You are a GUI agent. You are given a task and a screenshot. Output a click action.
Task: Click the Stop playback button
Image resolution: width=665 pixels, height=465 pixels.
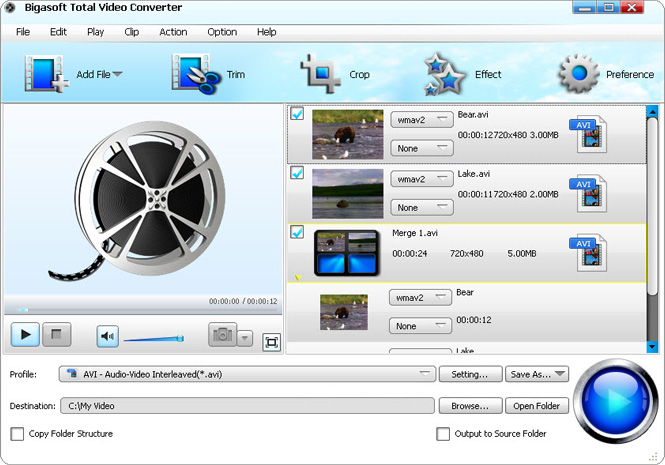[x=56, y=334]
